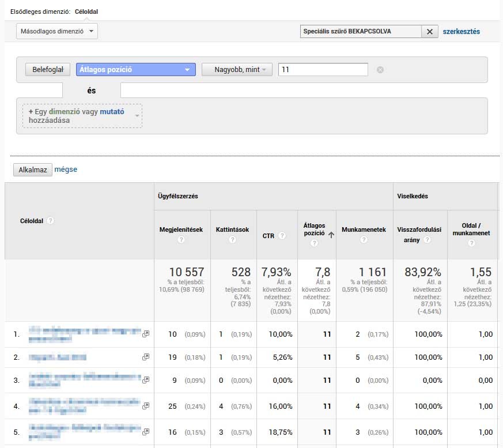Click the help icon under Munkamenetek
The height and width of the screenshot is (448, 503).
click(x=363, y=240)
